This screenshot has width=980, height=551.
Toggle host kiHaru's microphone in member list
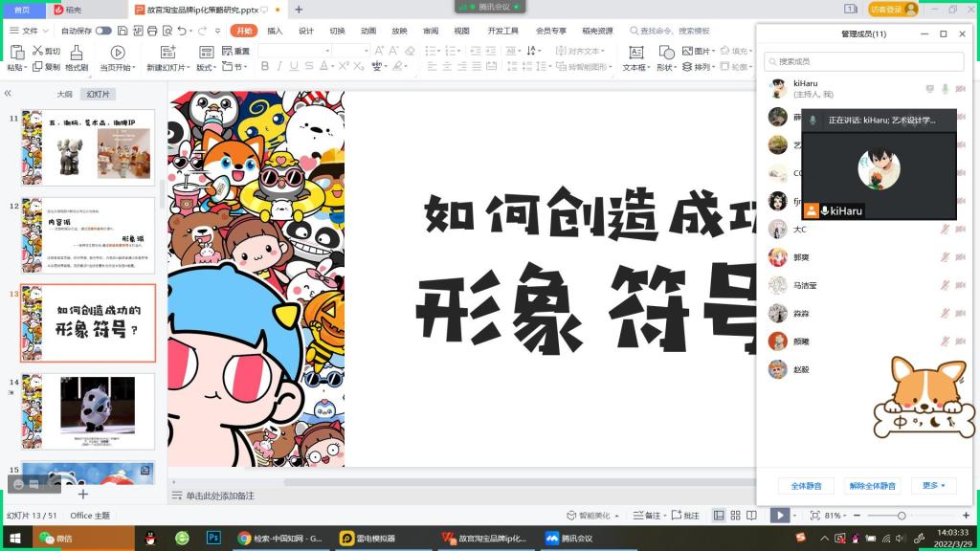pos(945,89)
